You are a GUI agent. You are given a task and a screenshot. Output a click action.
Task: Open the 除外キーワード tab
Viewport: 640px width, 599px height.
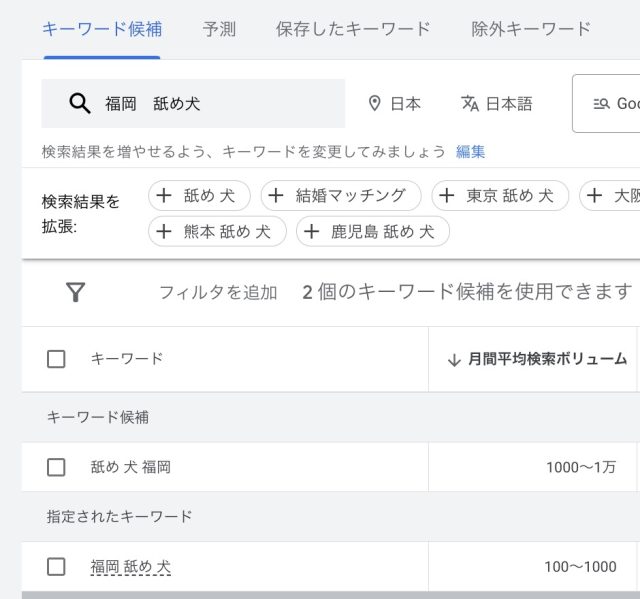(530, 29)
